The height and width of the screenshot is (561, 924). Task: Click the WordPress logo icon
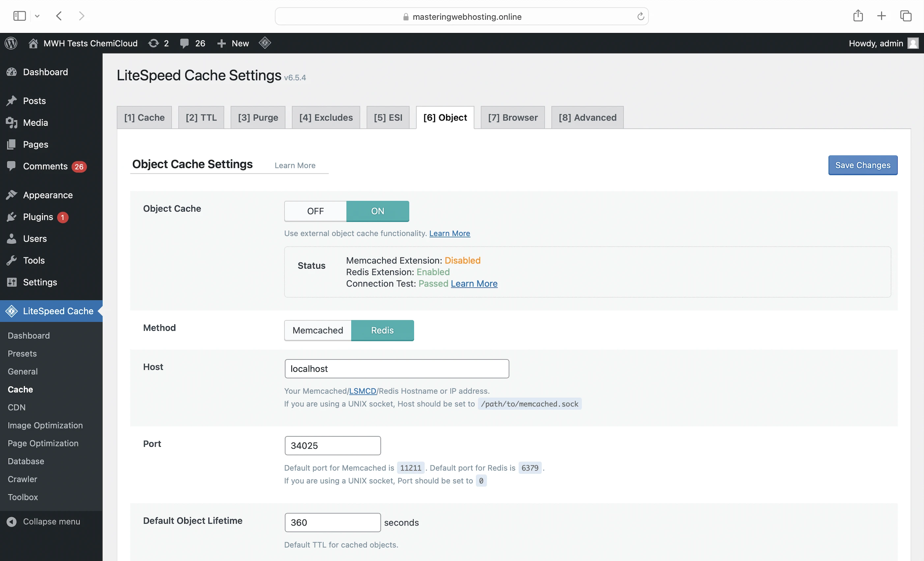[x=11, y=43]
